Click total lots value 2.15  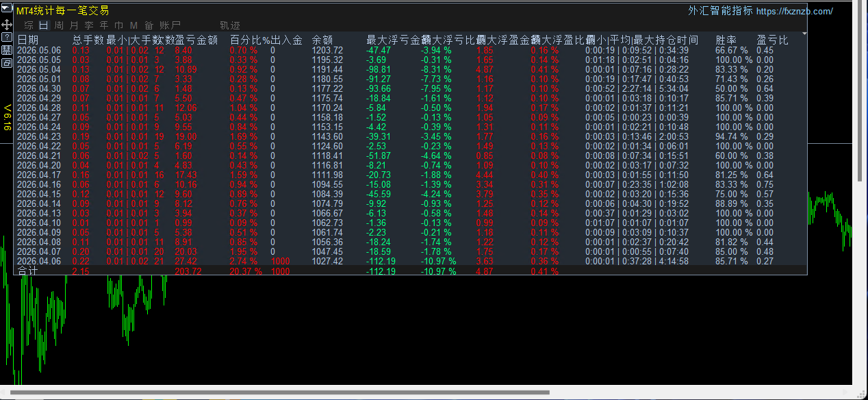pos(81,271)
